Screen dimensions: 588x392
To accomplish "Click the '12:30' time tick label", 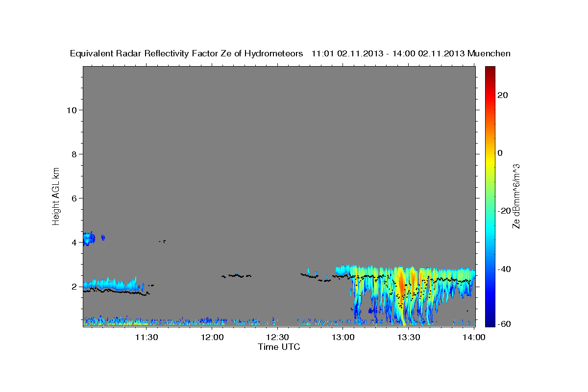I will point(278,337).
